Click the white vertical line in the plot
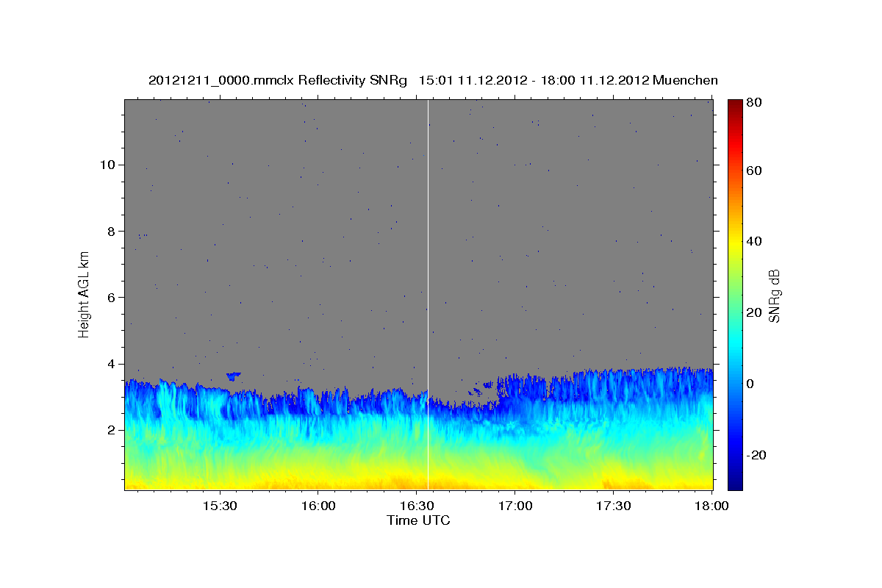 428,295
